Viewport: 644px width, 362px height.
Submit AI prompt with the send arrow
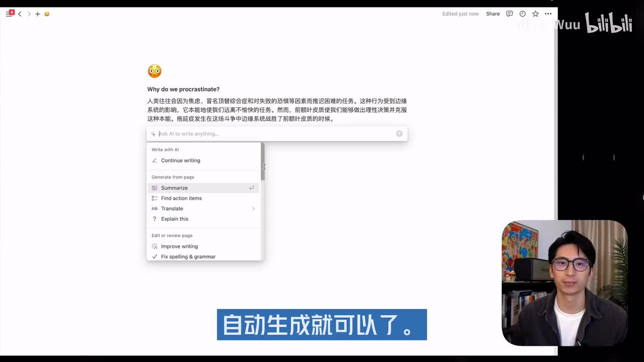point(399,134)
